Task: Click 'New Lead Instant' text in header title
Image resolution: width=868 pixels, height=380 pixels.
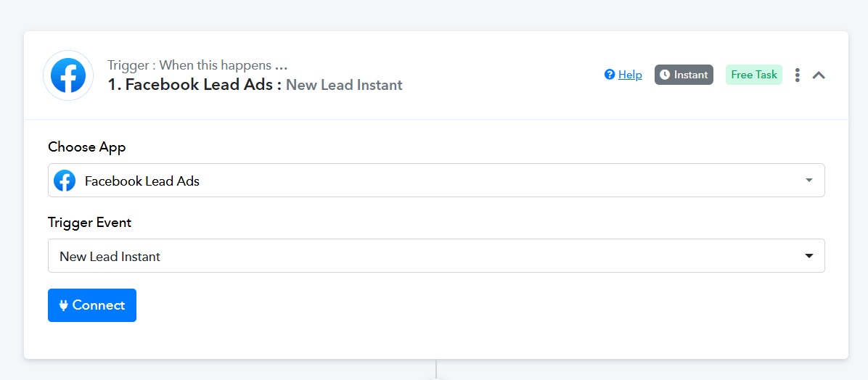Action: [344, 85]
